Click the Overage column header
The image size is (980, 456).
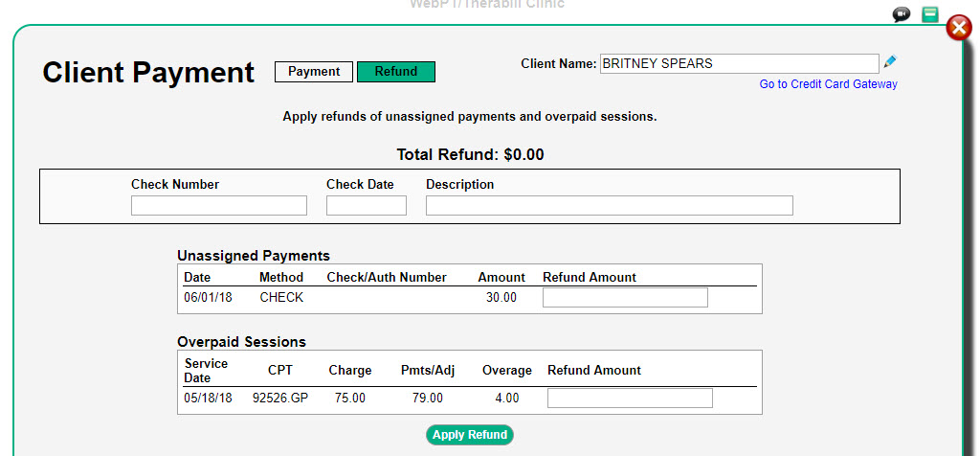(x=507, y=371)
